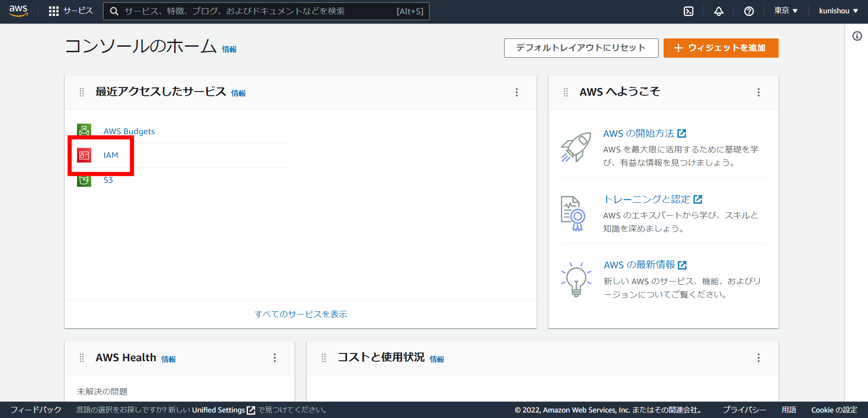Click the certificate icon beside トレーニングと認定
868x418 pixels.
[573, 213]
